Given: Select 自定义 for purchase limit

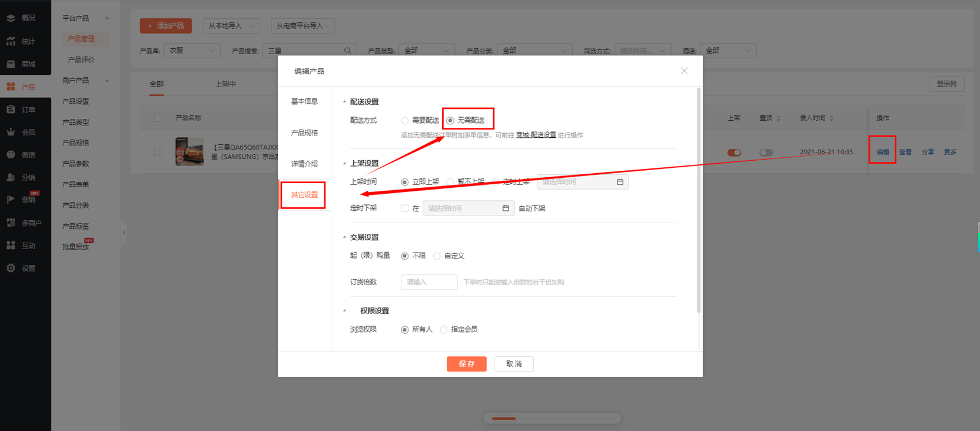Looking at the screenshot, I should (x=437, y=256).
